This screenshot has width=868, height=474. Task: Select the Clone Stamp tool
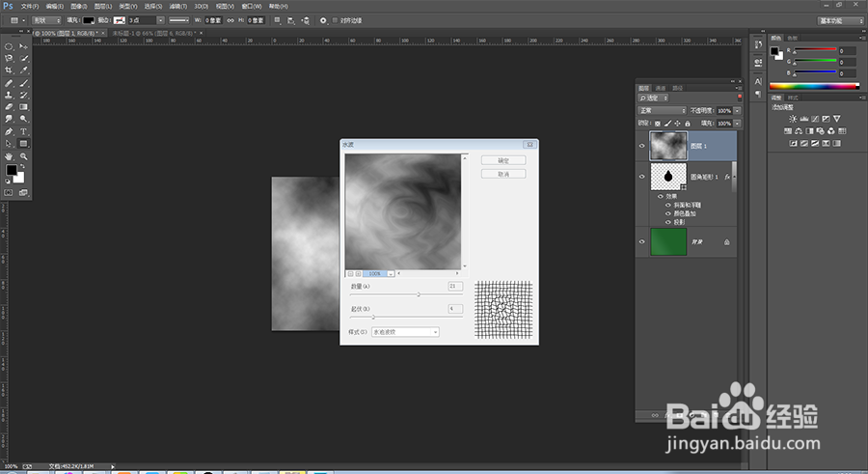tap(9, 95)
